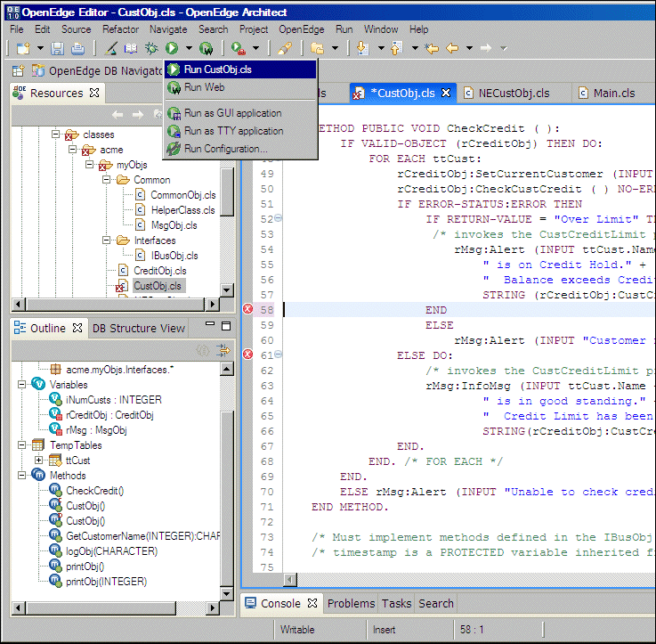Click the Save toolbar icon
Screen dimensions: 656x644
(x=57, y=48)
